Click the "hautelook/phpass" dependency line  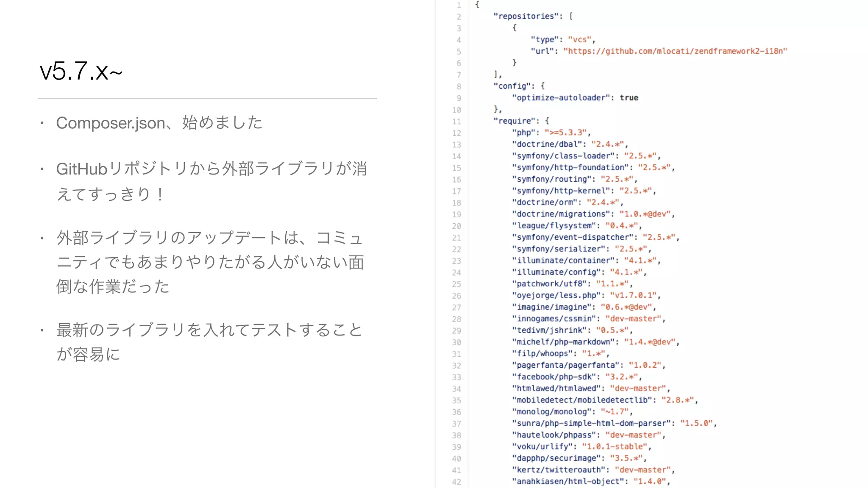pyautogui.click(x=589, y=435)
